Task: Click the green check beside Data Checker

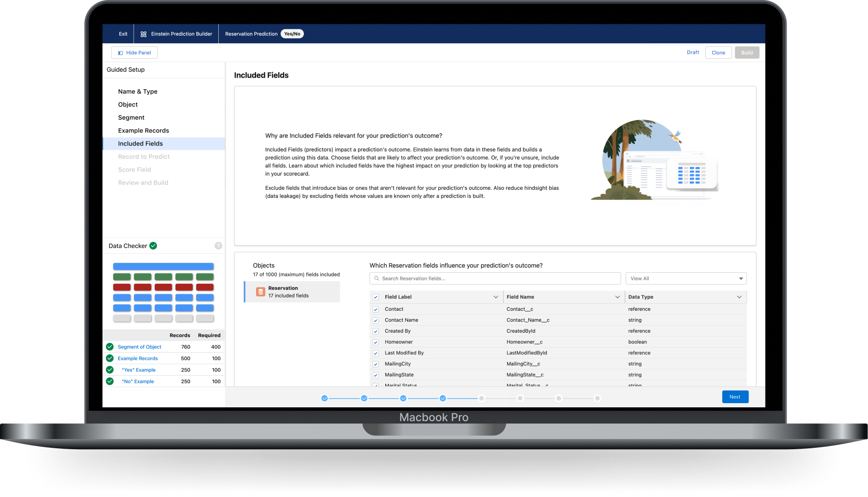Action: (x=154, y=246)
